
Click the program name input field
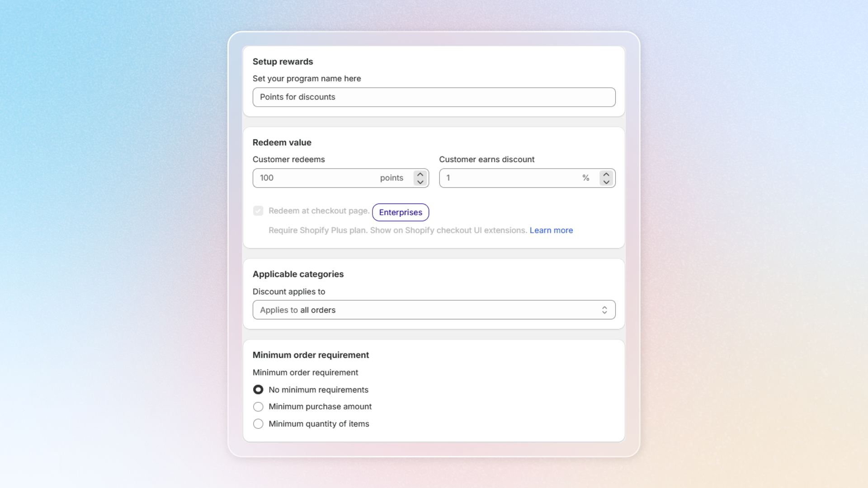click(433, 97)
